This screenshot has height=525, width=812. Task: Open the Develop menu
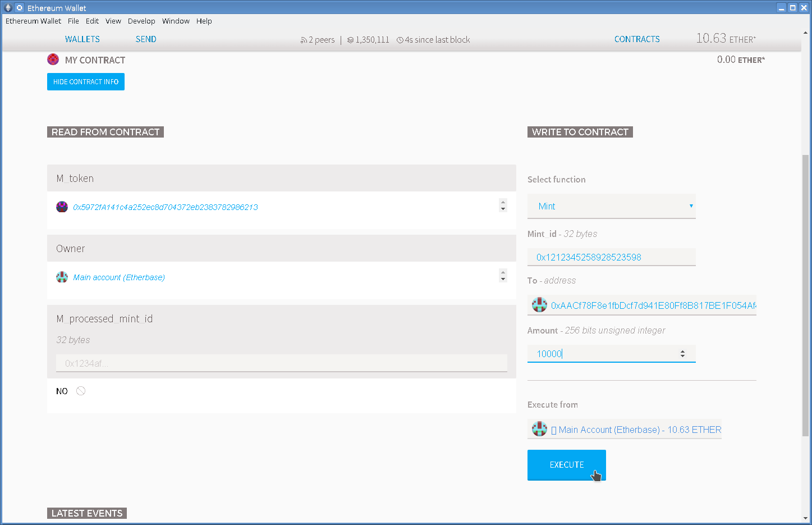[x=141, y=21]
